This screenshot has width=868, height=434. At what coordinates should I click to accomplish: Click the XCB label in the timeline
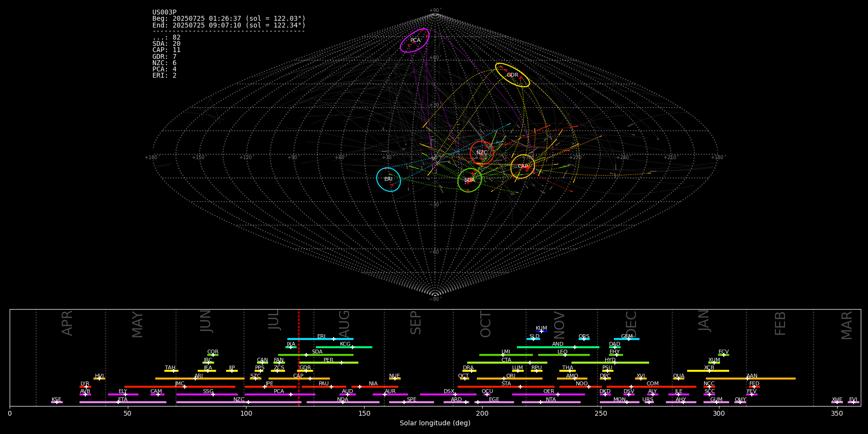[709, 367]
